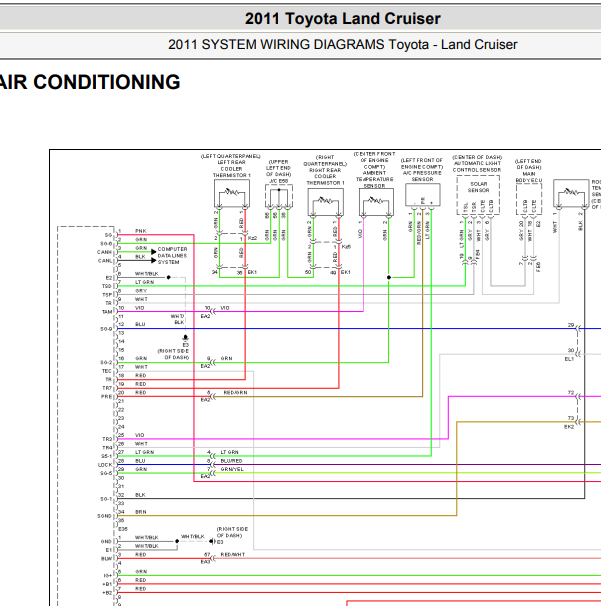Click the 'GRY' wire label at pin 8

141,291
